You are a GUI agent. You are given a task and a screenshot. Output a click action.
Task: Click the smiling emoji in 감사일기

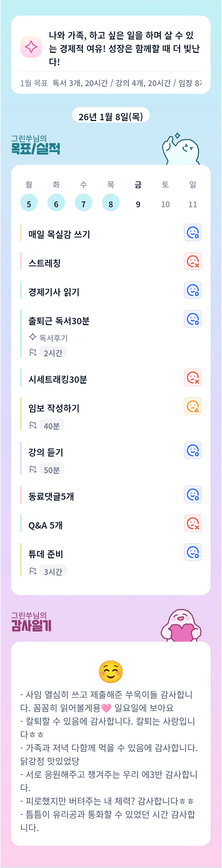(x=111, y=671)
